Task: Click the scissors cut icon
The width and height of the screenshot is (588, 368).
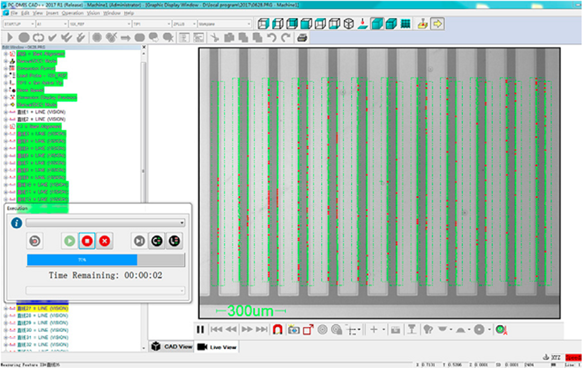Action: pyautogui.click(x=214, y=37)
